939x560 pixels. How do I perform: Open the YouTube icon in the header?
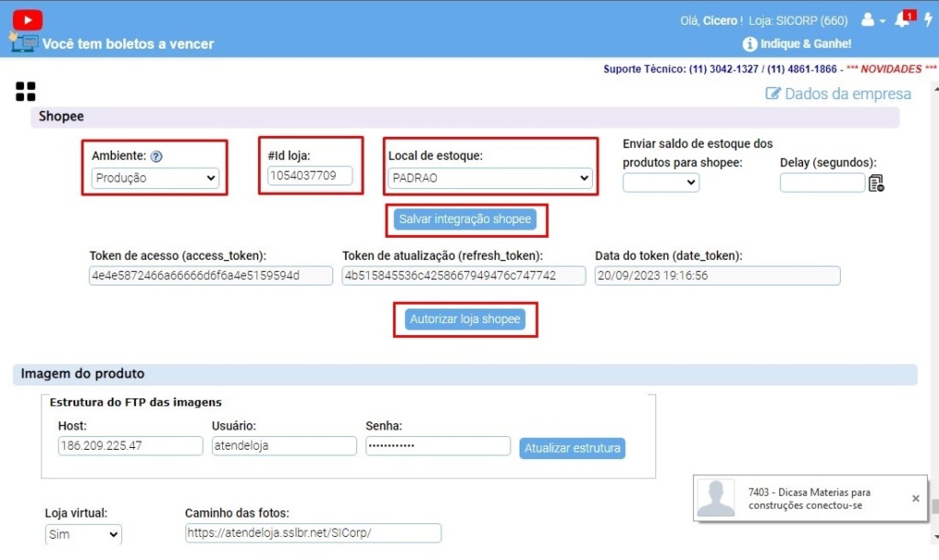[x=27, y=20]
